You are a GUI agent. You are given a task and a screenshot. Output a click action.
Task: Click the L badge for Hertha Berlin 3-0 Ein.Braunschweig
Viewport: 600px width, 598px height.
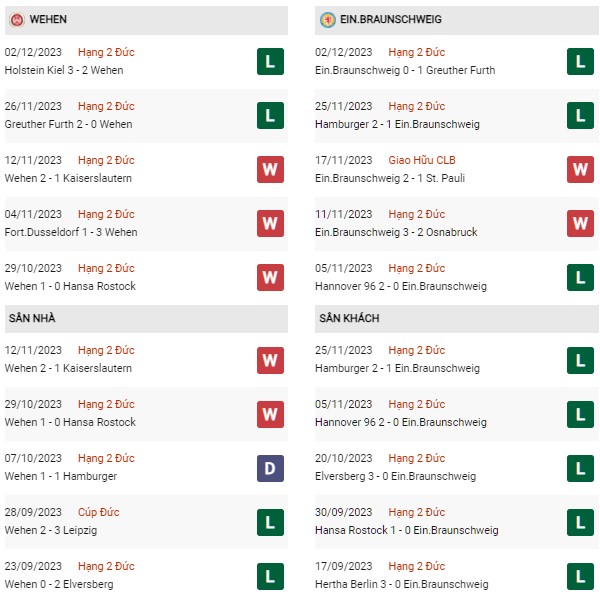click(x=580, y=576)
